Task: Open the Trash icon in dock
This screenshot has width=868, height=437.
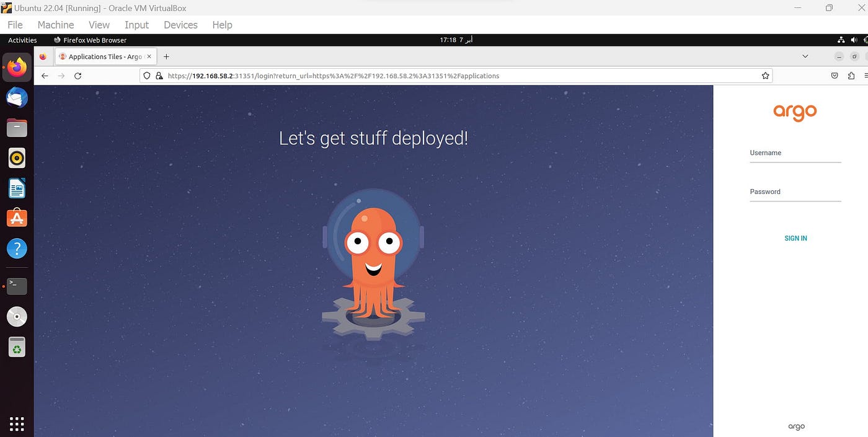Action: [x=17, y=347]
